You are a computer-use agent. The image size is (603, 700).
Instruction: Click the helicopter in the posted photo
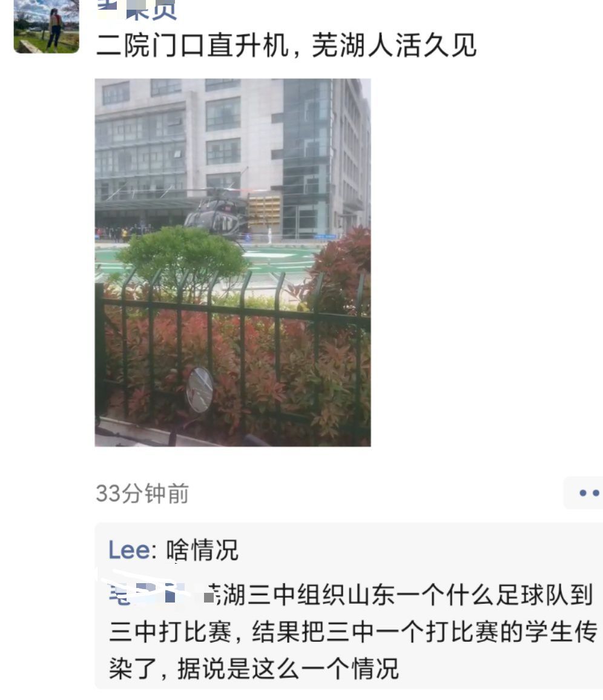(216, 216)
